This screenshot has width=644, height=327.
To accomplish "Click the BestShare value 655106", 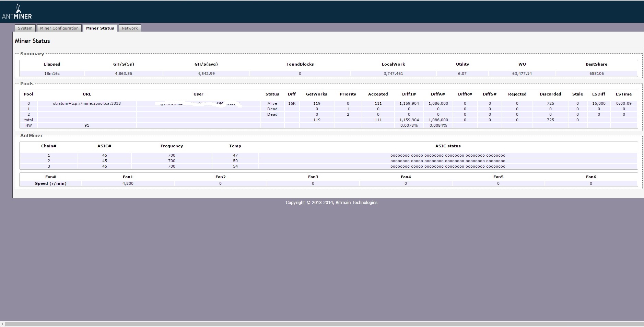I will 596,74.
